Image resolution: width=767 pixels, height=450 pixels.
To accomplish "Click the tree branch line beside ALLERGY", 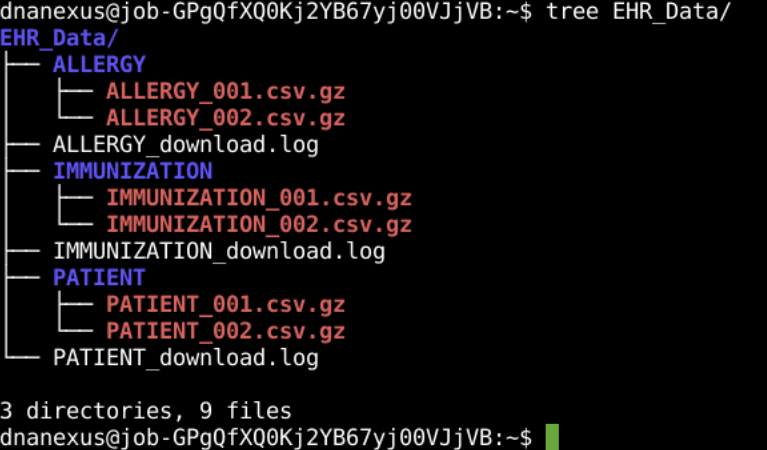I will [x=22, y=65].
